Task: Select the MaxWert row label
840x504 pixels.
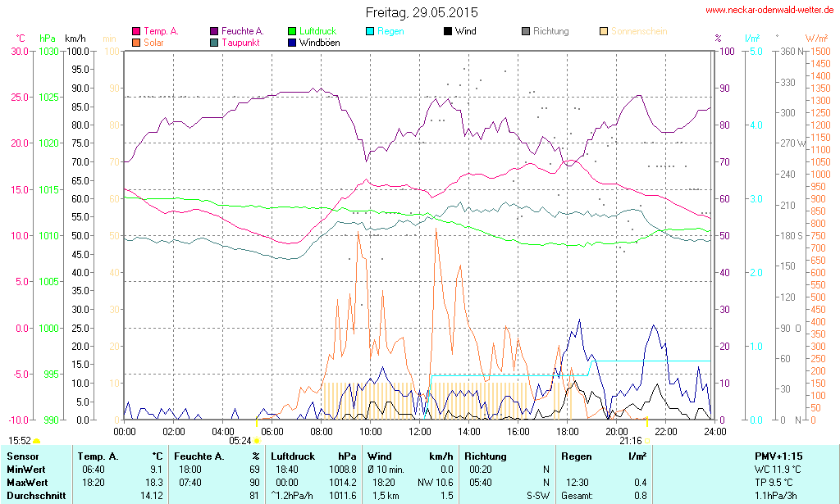Action: point(29,483)
